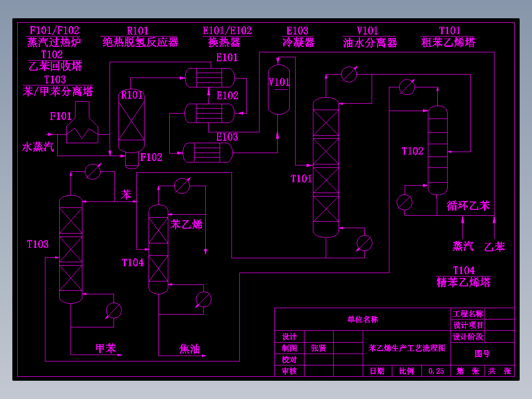Click the 日期 cell in title block
This screenshot has height=399, width=532.
pyautogui.click(x=377, y=371)
